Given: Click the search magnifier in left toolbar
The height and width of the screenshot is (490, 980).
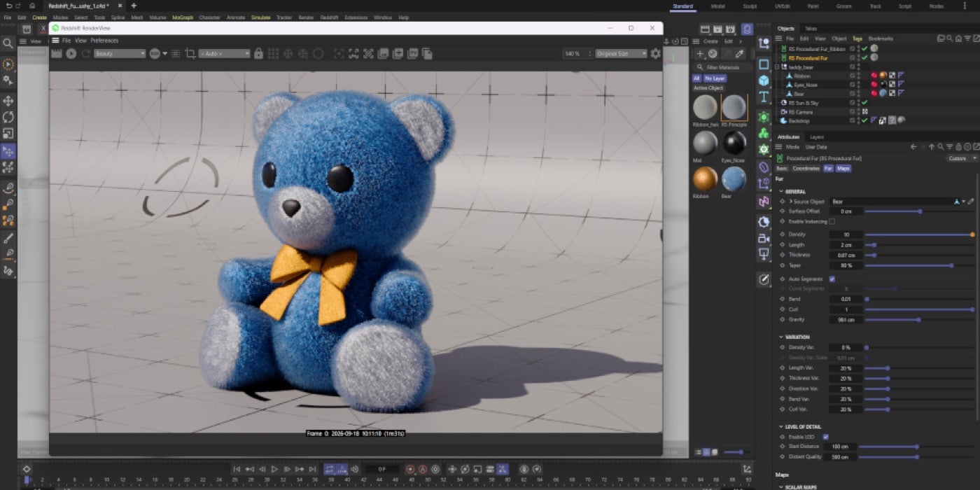Looking at the screenshot, I should [x=8, y=43].
